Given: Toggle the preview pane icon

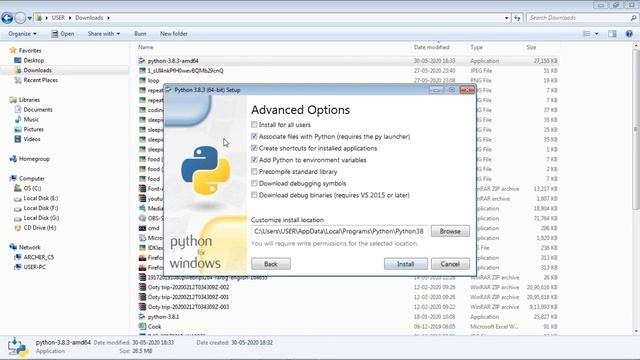Looking at the screenshot, I should [612, 34].
